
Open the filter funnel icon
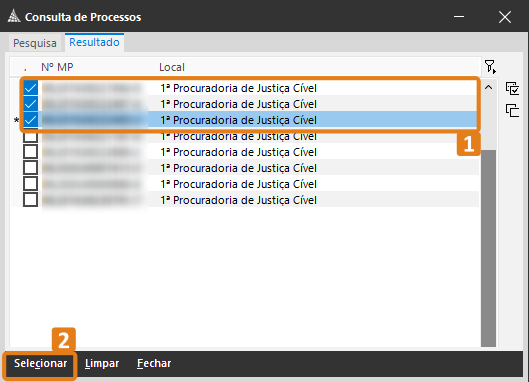[490, 66]
